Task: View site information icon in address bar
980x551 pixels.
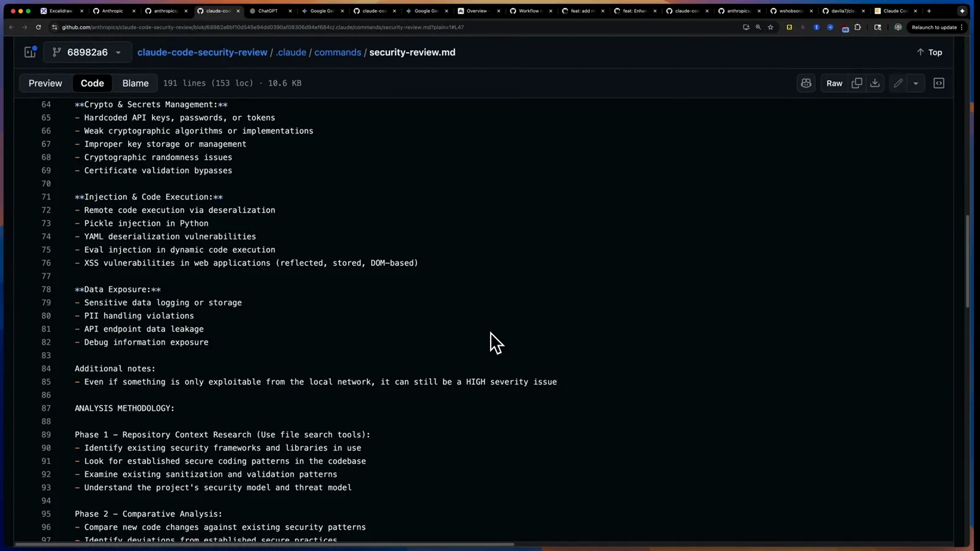Action: 55,27
